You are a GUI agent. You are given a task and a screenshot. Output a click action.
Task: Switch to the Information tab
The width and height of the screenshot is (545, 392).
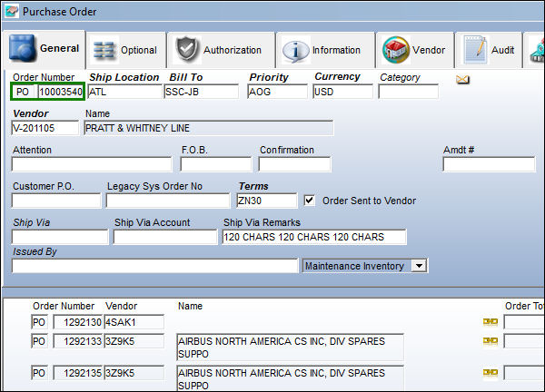point(326,50)
